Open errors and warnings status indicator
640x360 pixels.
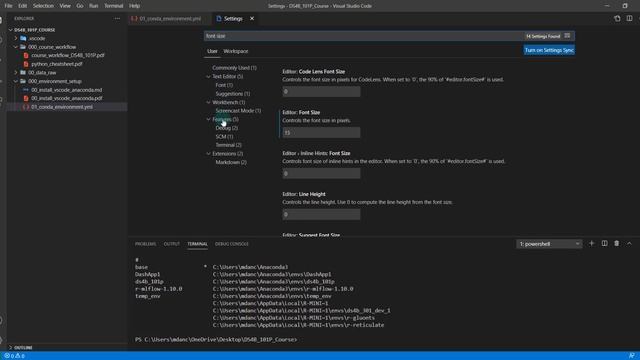point(15,356)
